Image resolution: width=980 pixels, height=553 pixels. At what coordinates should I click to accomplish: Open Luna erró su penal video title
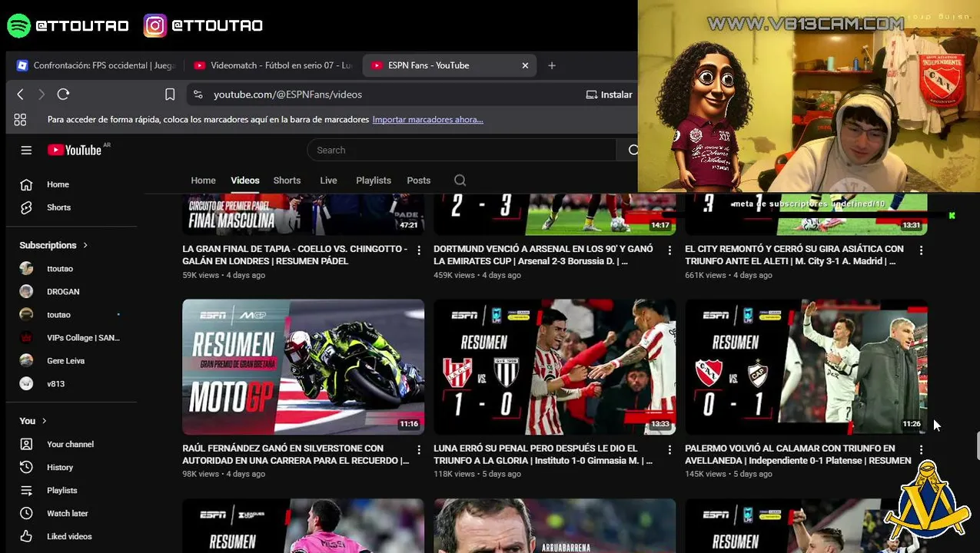tap(543, 454)
